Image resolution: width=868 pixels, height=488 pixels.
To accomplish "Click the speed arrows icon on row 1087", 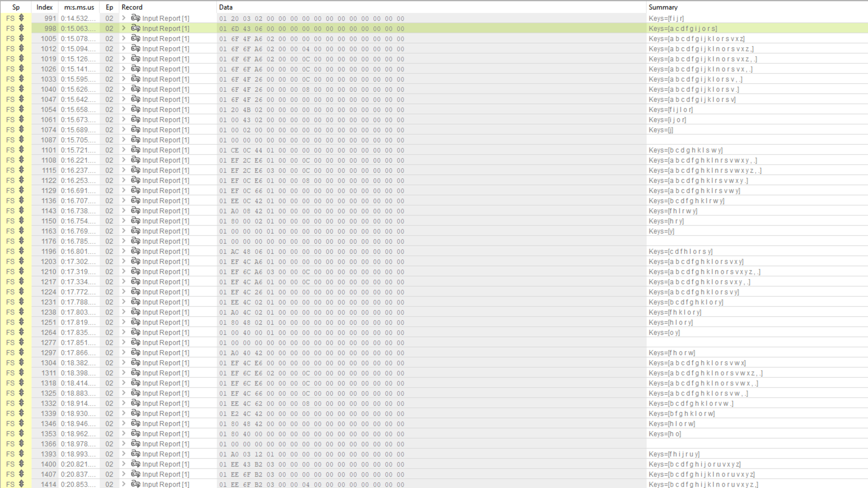I will tap(21, 140).
